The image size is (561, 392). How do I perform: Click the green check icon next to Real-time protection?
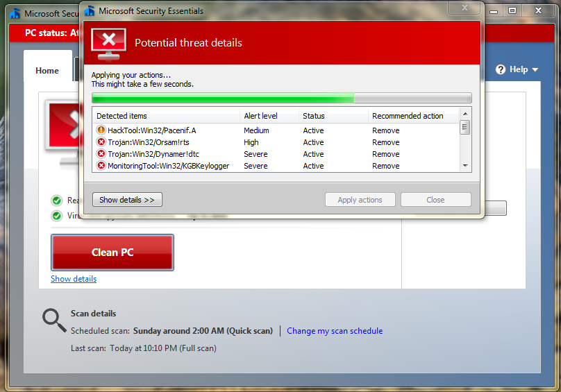coord(56,201)
